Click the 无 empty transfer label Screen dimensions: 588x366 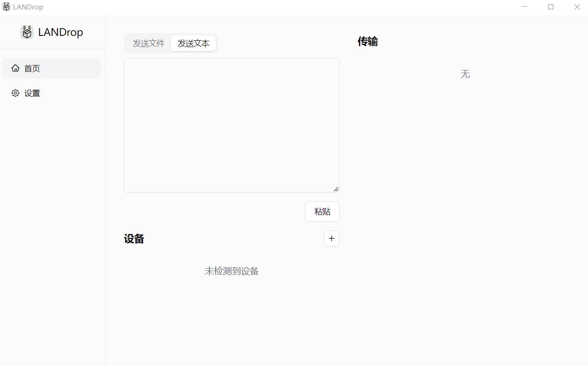tap(465, 74)
